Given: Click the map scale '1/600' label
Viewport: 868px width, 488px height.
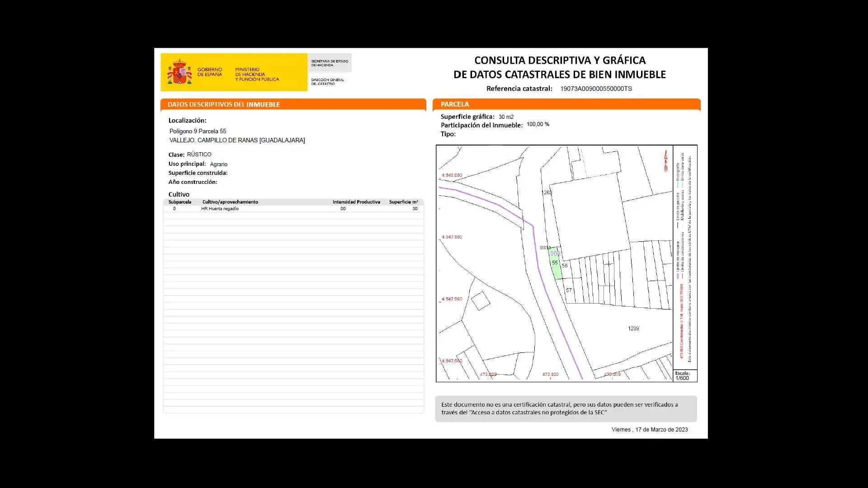Looking at the screenshot, I should tap(682, 378).
